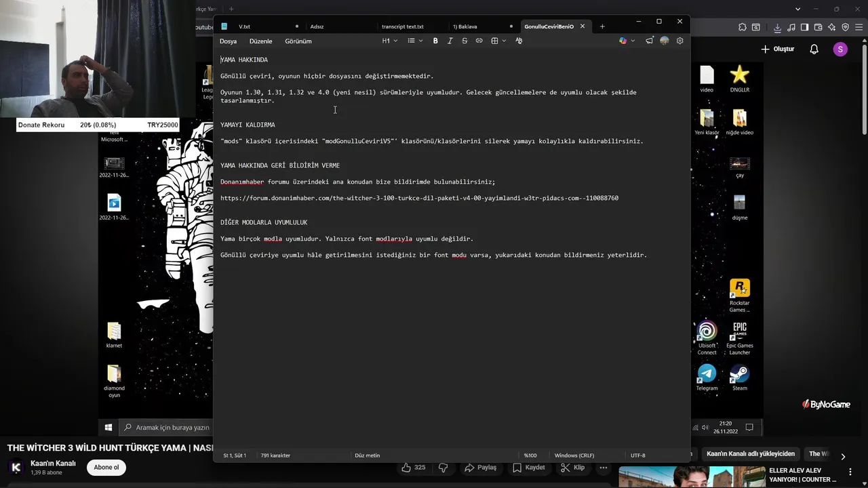The width and height of the screenshot is (868, 488).
Task: Click the Düz metin status entry
Action: click(x=367, y=455)
